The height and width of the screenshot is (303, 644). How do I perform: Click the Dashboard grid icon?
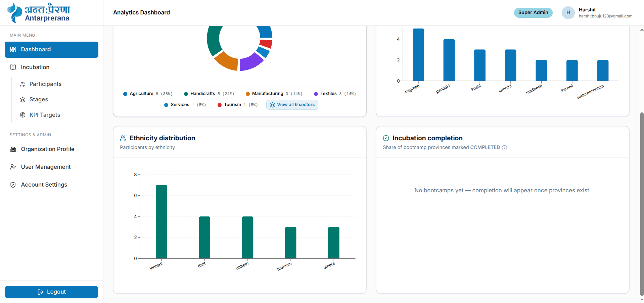click(13, 50)
